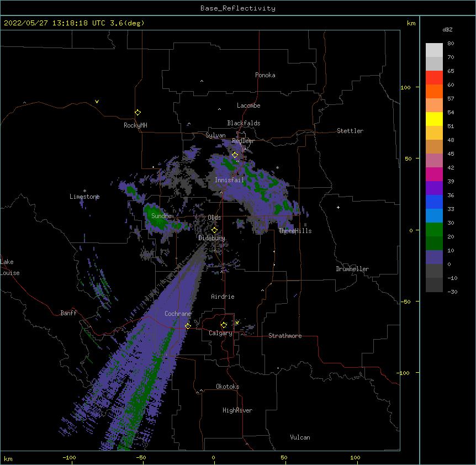Click the asterisk marker above Limestone
The width and height of the screenshot is (476, 465).
click(x=84, y=191)
